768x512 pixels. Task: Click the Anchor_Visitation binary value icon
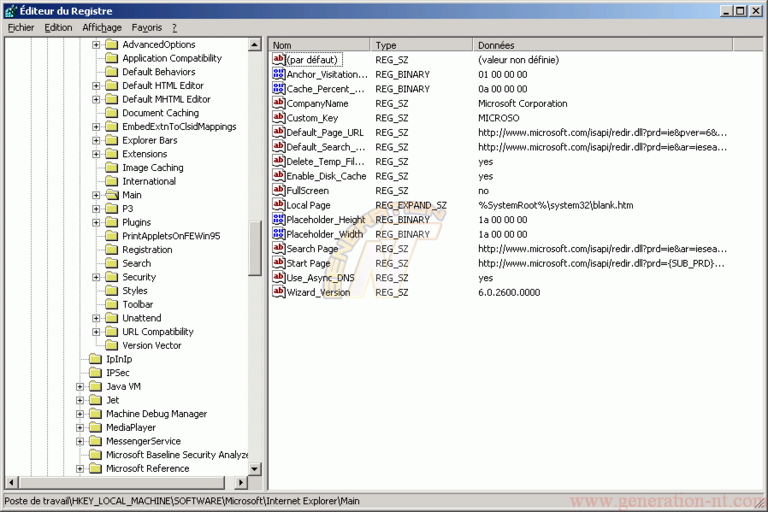(x=279, y=74)
